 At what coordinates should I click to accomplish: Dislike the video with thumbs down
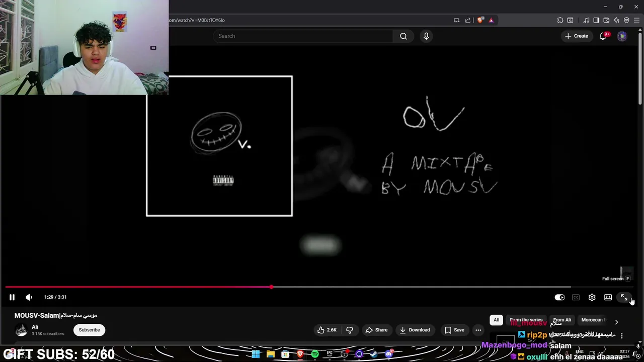point(350,330)
